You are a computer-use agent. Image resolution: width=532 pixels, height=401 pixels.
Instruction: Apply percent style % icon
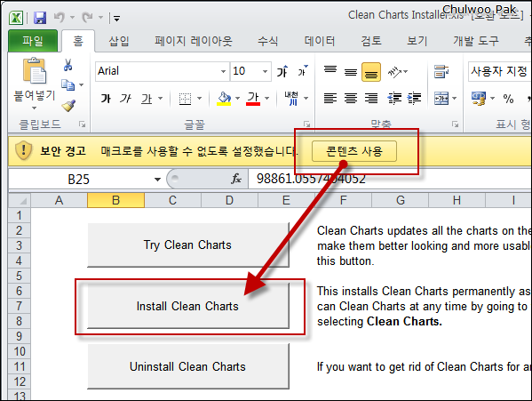point(508,99)
